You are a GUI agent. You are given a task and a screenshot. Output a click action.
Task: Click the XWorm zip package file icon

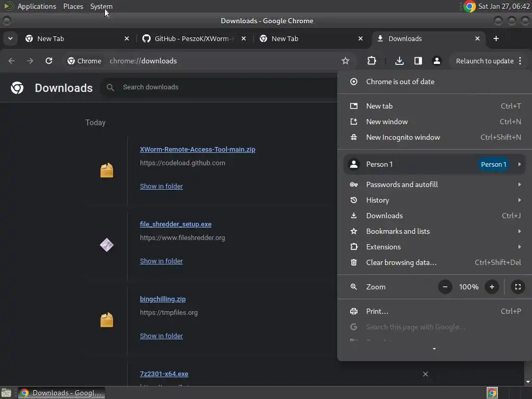tap(107, 170)
